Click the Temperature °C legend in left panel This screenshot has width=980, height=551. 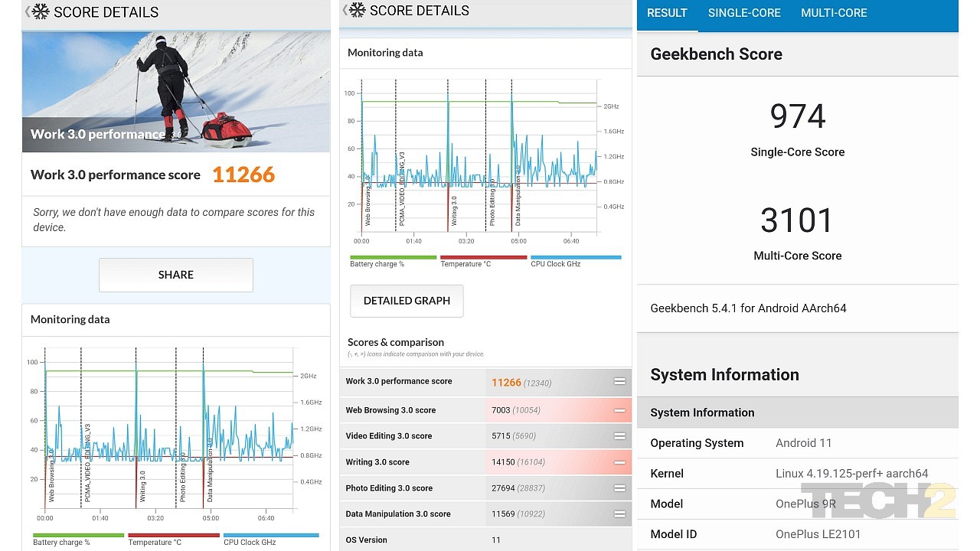[x=174, y=539]
